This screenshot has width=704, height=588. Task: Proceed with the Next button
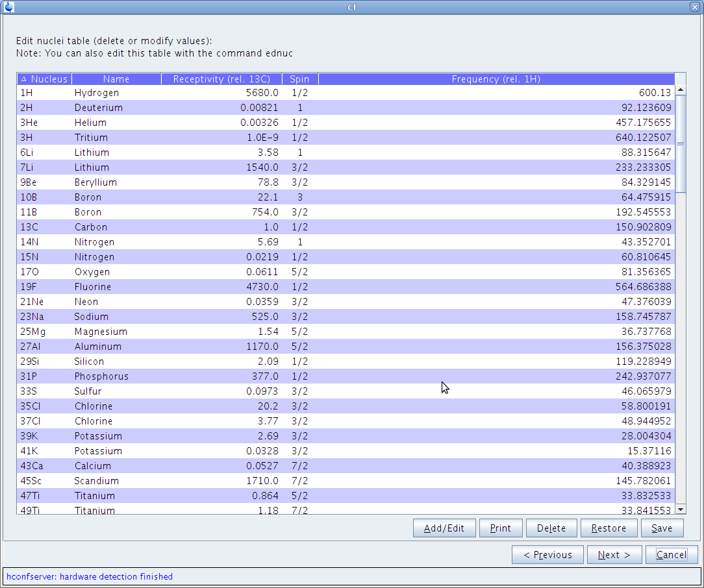click(x=614, y=555)
